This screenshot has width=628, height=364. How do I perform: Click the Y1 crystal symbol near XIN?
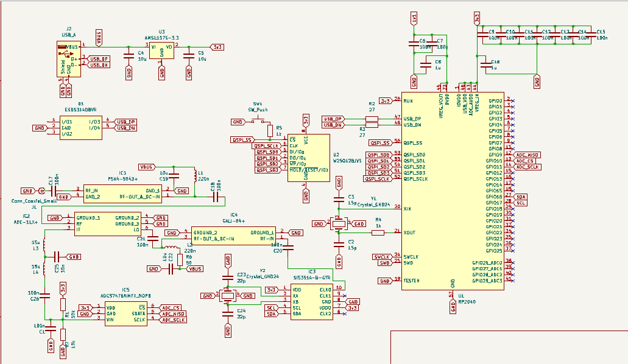click(x=339, y=224)
